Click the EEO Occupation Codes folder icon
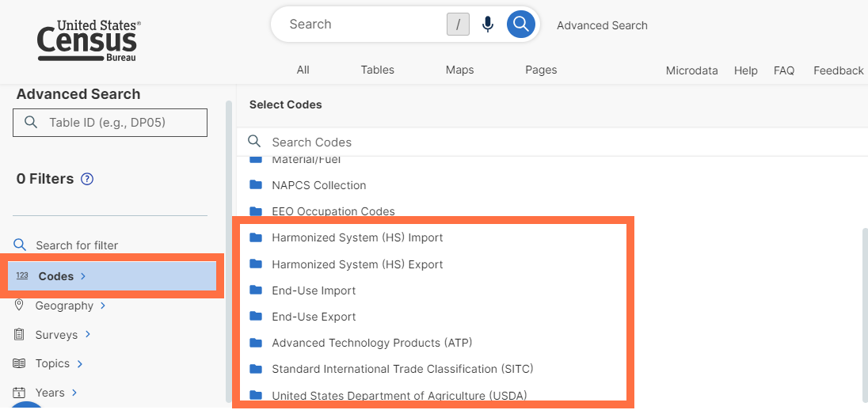 (255, 211)
